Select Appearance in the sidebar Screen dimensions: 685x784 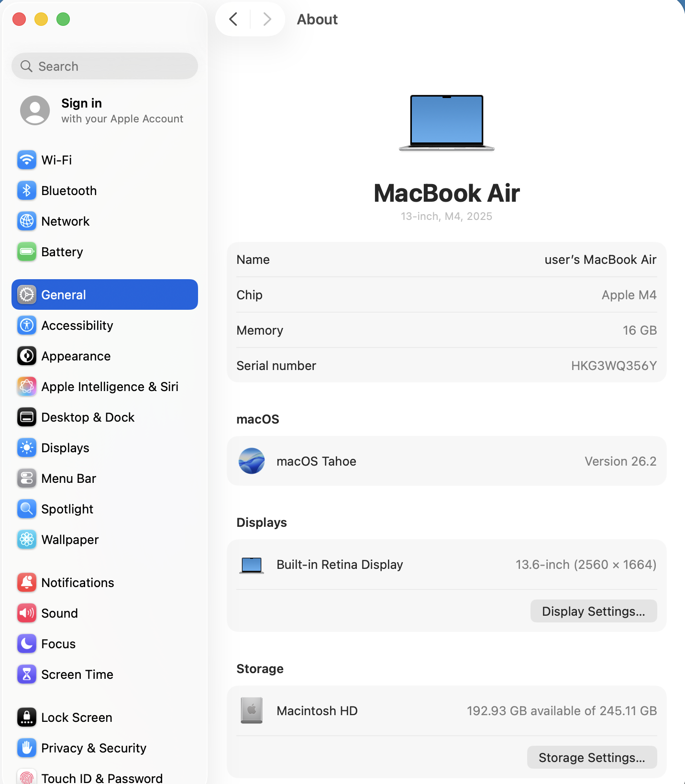click(x=76, y=356)
